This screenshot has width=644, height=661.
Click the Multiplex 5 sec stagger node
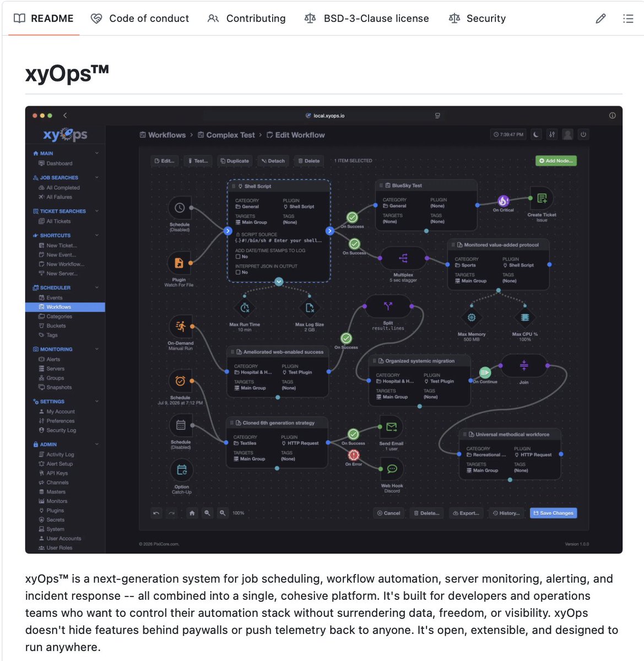coord(403,258)
